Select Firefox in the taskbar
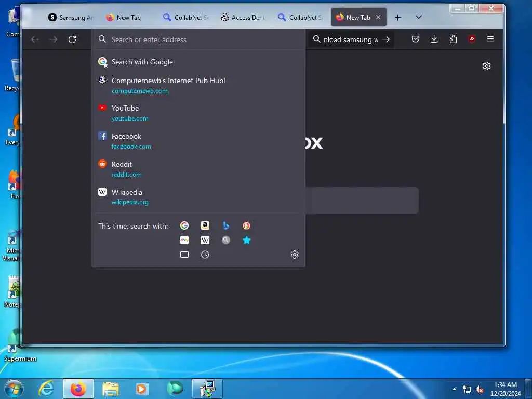 [x=78, y=389]
